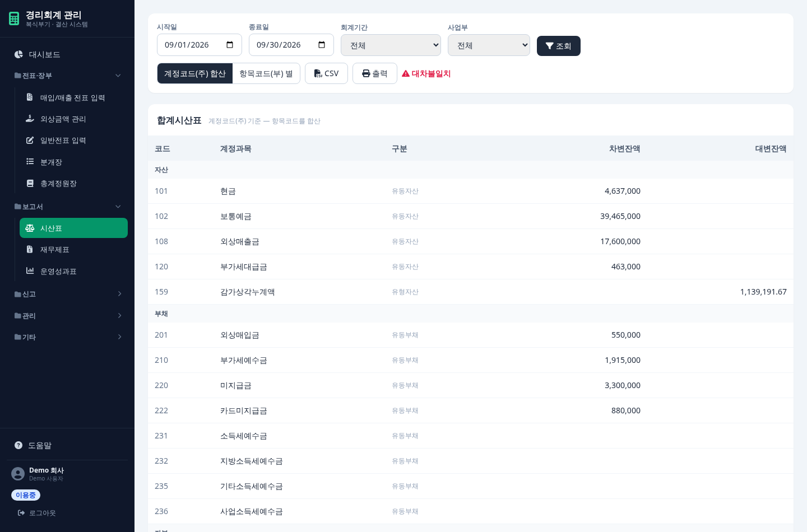
Task: Expand the 관리 section
Action: coord(67,316)
